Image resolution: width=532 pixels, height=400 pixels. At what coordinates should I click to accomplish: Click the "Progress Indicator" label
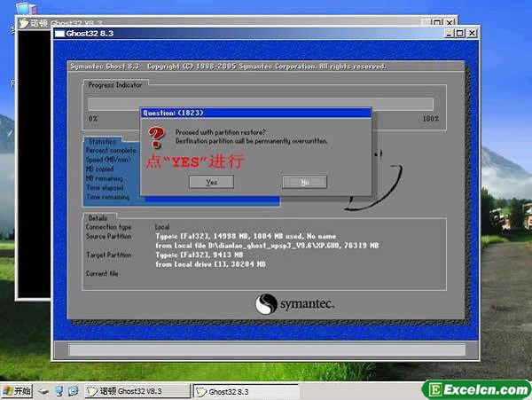coord(115,85)
